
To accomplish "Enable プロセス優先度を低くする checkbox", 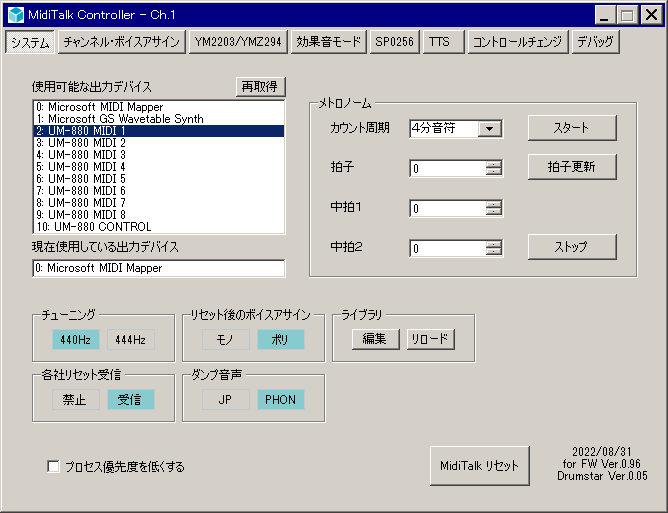I will click(x=53, y=467).
